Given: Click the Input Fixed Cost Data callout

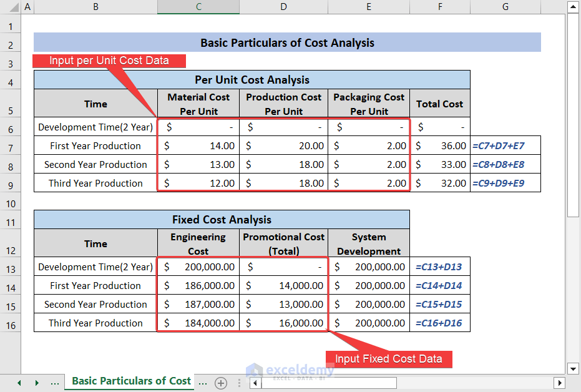Looking at the screenshot, I should coord(389,359).
